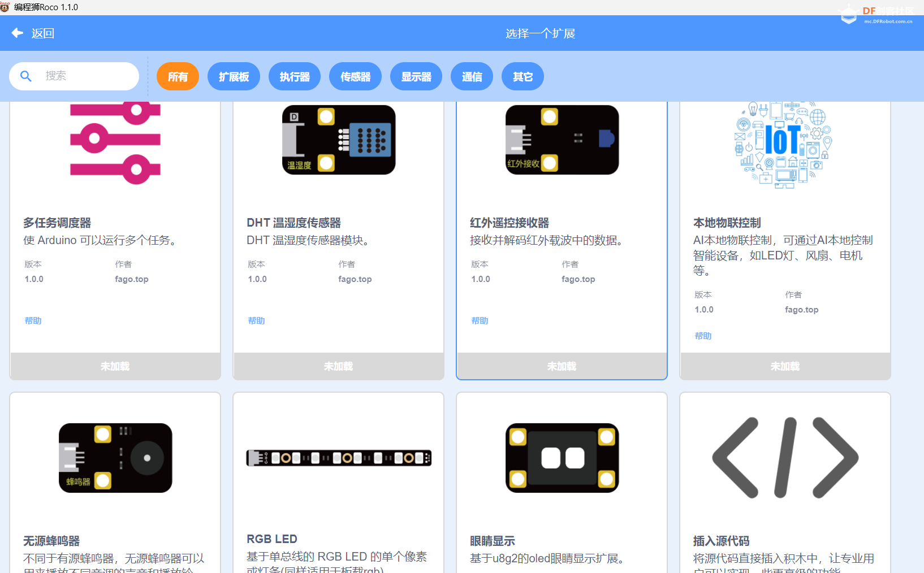Click the search magnifier icon
The width and height of the screenshot is (924, 573).
point(26,76)
